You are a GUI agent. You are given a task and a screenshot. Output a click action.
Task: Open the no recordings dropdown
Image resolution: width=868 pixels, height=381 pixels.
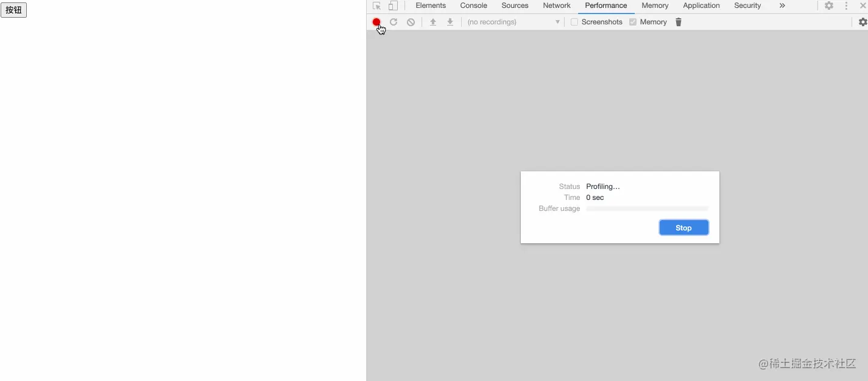tap(513, 22)
